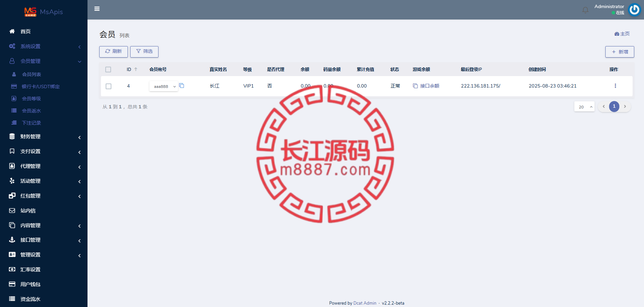The image size is (644, 307).
Task: Click the 用户钱包 credit card icon
Action: [12, 284]
